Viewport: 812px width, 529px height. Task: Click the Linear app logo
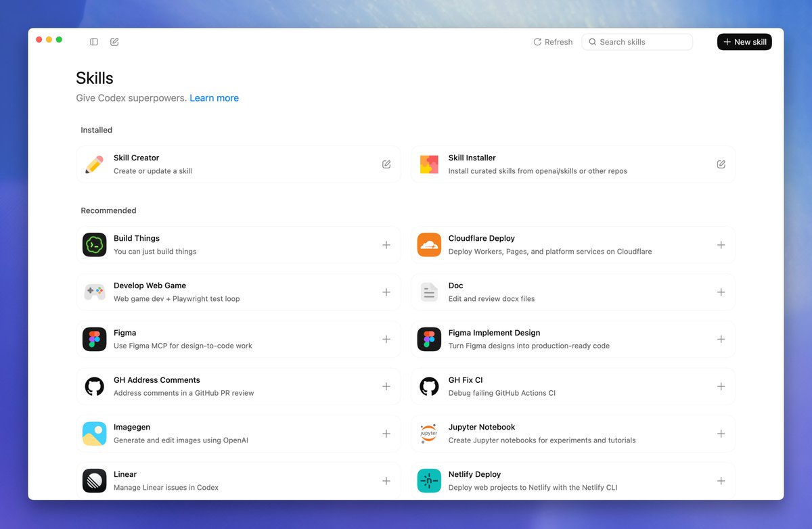click(95, 481)
